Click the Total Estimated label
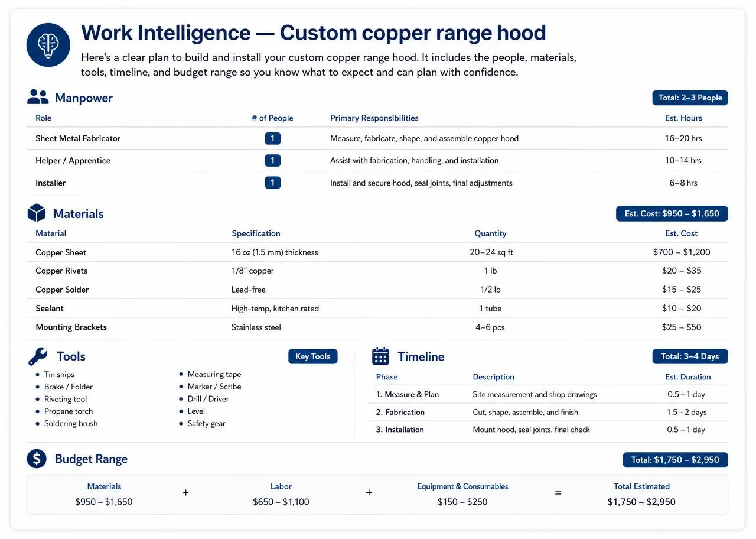 tap(641, 486)
